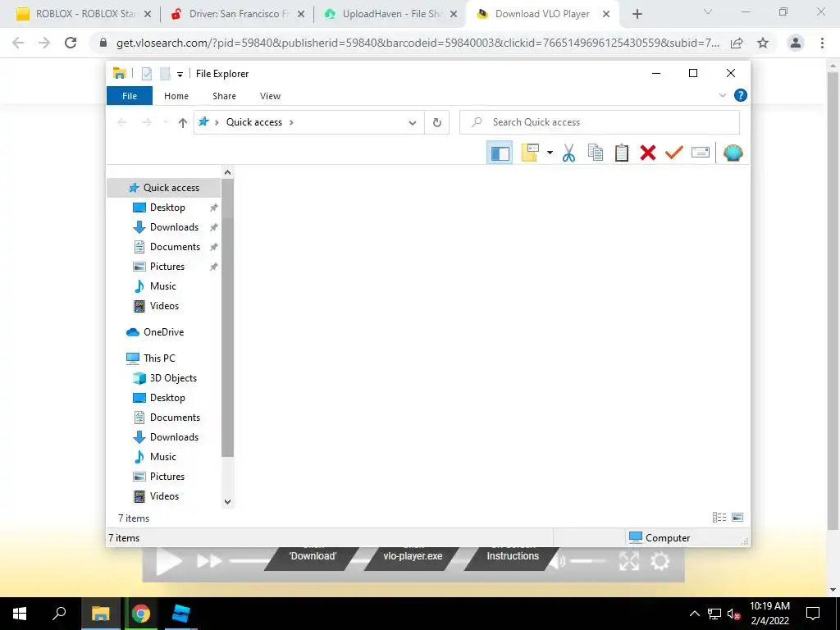The height and width of the screenshot is (630, 840).
Task: Open the Customize Quick Access Toolbar dropdown
Action: pyautogui.click(x=180, y=75)
